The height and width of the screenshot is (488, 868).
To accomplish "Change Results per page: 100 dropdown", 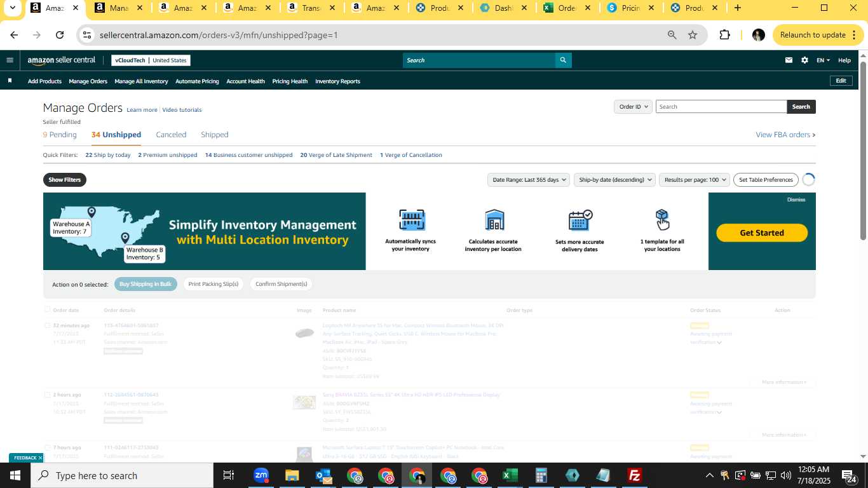I will [695, 180].
